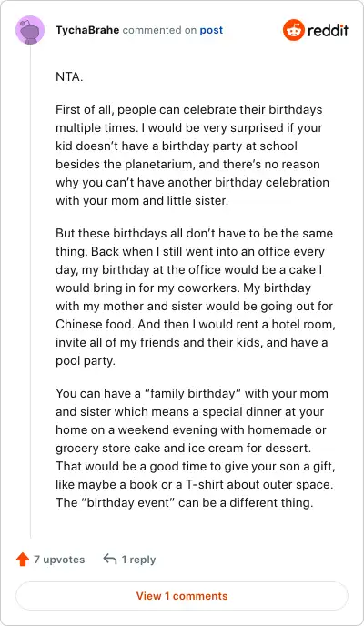Click the reply arrow icon
The height and width of the screenshot is (626, 364).
coord(110,560)
